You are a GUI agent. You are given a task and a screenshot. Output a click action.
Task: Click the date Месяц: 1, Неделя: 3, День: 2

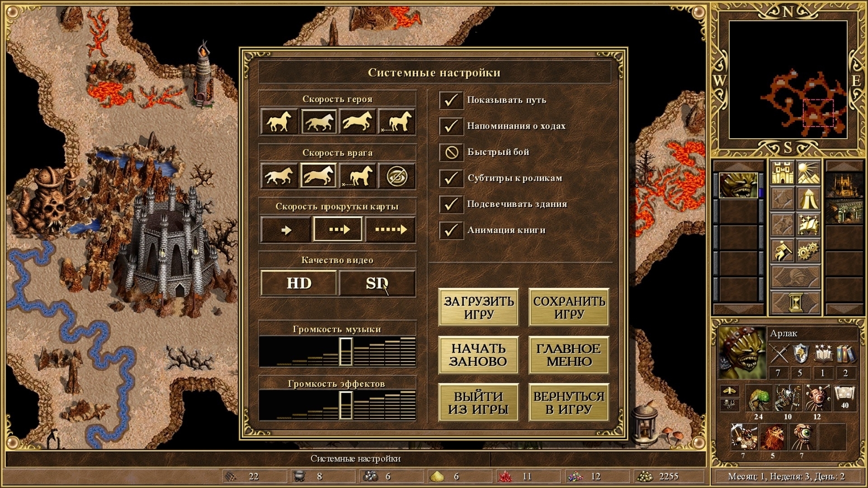[x=786, y=476]
